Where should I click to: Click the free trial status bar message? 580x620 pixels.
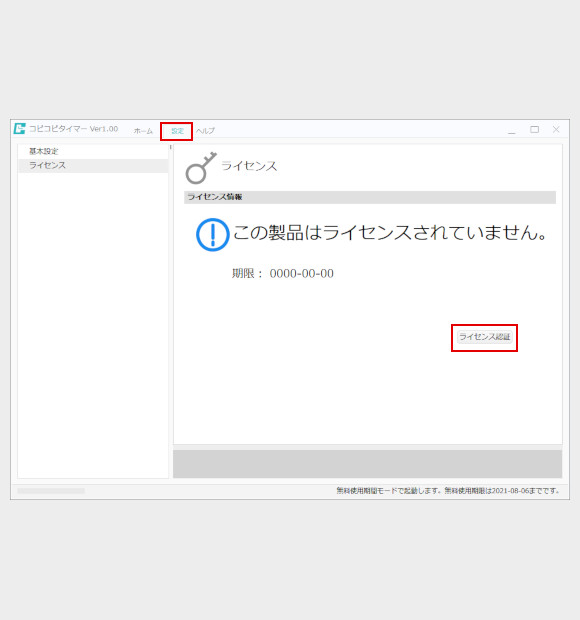click(448, 491)
